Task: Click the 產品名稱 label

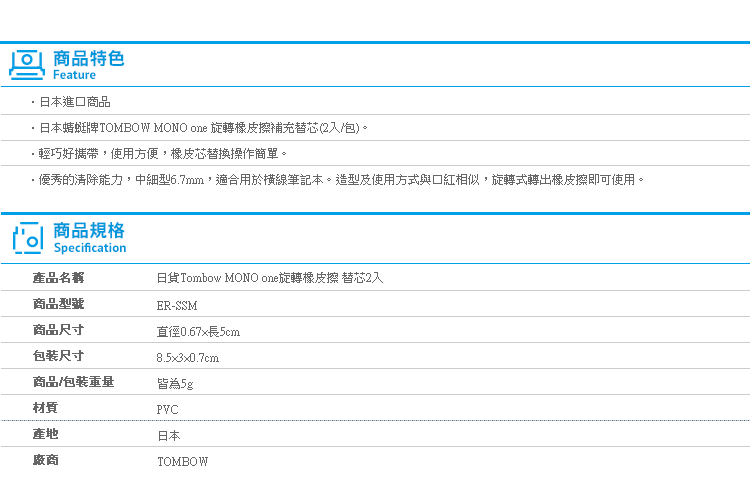Action: click(58, 278)
